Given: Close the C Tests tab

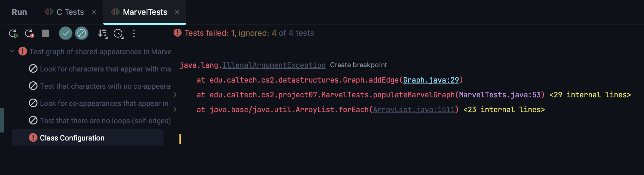Looking at the screenshot, I should [94, 12].
